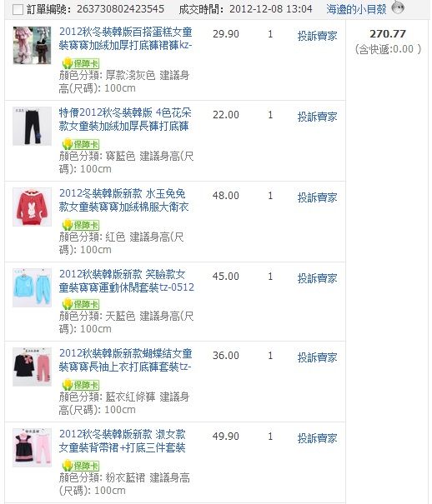Click the 保障卡 badge under the red rabbit sweatshirt
Viewport: 432px width, 504px height.
coord(81,225)
